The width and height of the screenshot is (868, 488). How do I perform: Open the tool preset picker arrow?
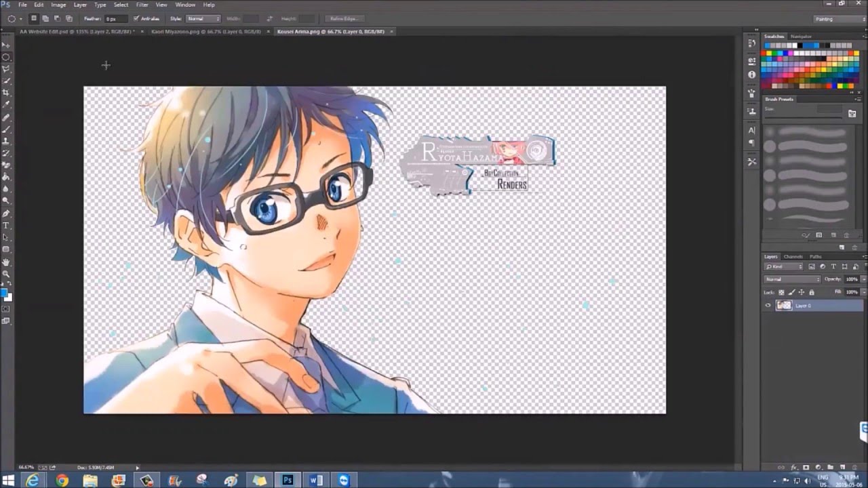pos(22,18)
